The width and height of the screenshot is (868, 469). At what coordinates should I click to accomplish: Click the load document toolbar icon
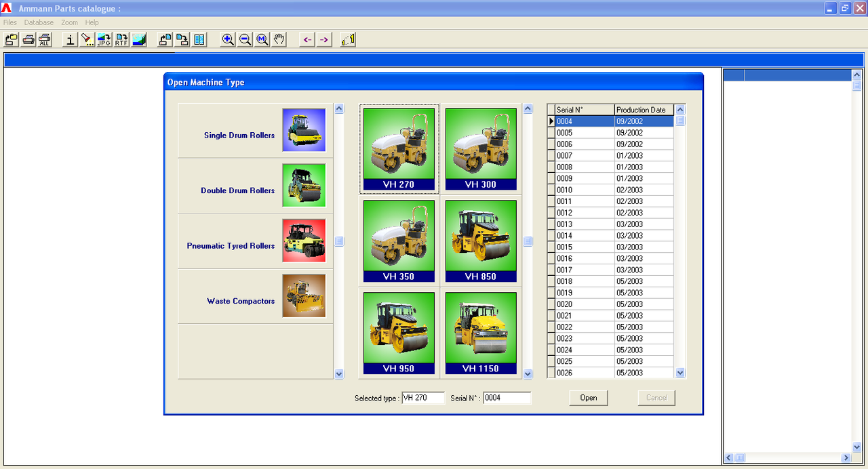click(x=165, y=39)
